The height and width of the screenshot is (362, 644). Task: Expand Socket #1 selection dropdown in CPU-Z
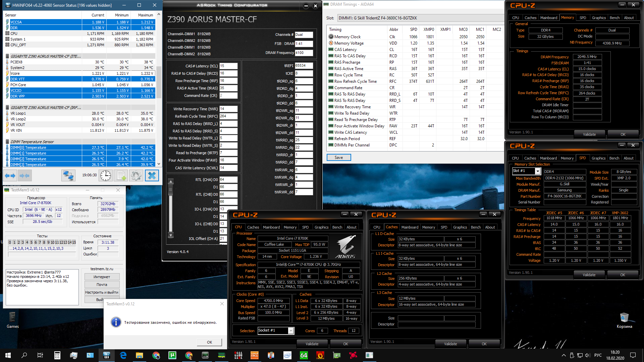tap(291, 330)
